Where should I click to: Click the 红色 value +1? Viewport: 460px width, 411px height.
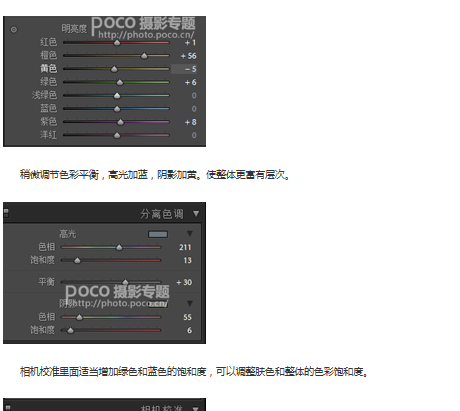[x=190, y=43]
